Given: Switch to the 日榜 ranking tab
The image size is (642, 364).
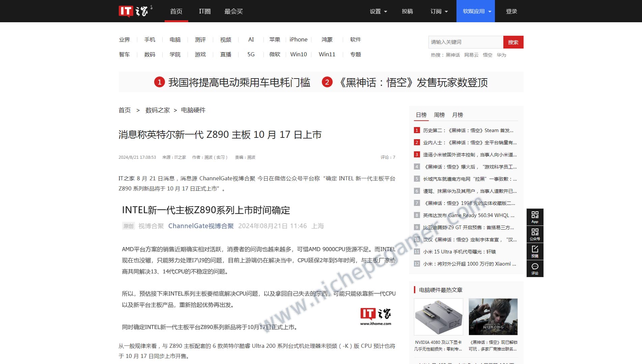Looking at the screenshot, I should tap(421, 115).
